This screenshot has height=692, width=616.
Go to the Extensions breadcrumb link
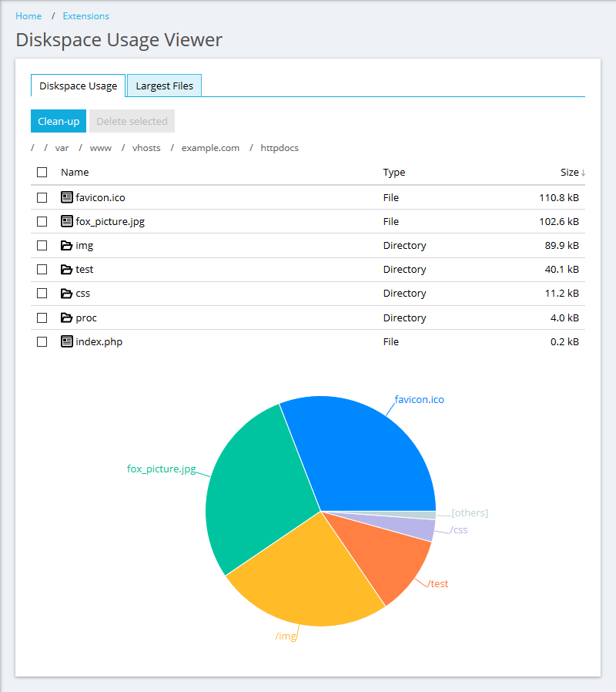point(85,16)
